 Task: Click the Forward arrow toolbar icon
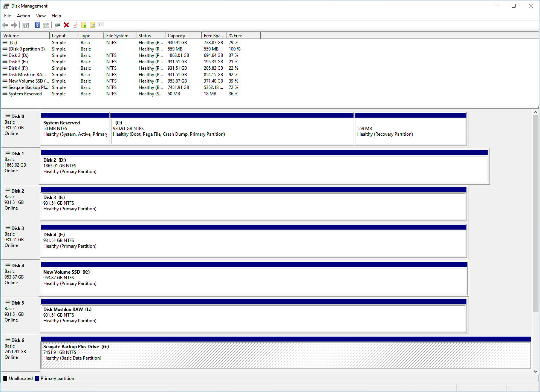point(14,25)
